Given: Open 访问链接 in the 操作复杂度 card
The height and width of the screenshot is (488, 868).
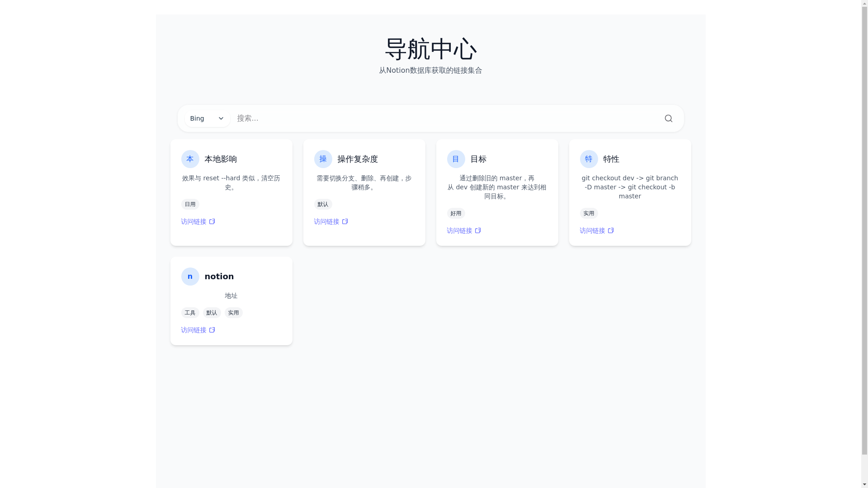Looking at the screenshot, I should click(x=331, y=221).
